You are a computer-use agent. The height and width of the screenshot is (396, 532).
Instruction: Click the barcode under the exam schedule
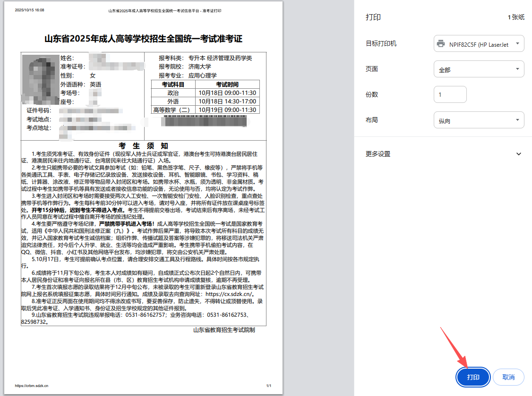[x=204, y=120]
